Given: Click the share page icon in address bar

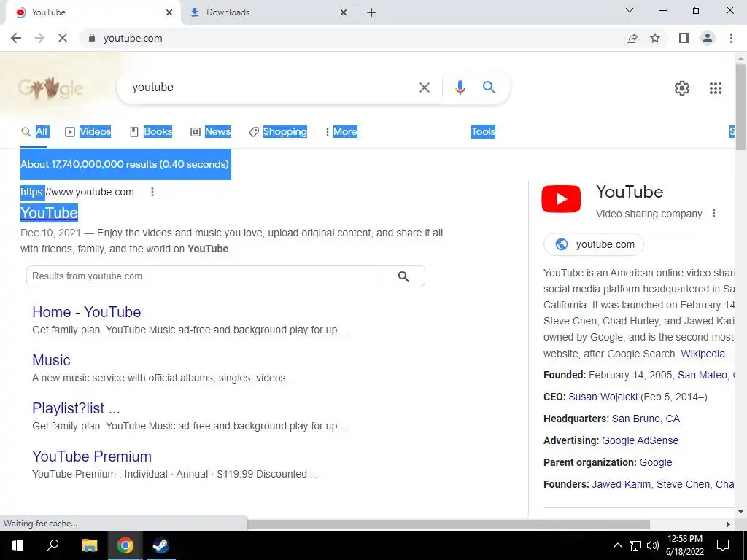Looking at the screenshot, I should [632, 38].
